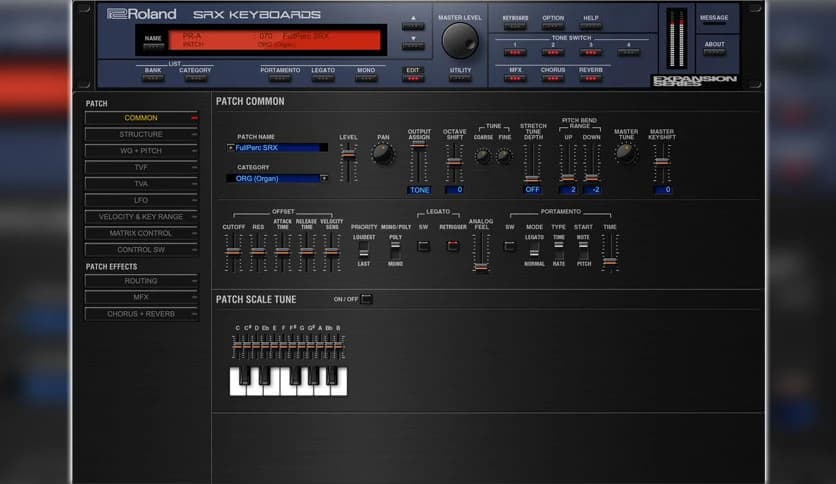This screenshot has width=836, height=484.
Task: Open the Category list button
Action: (195, 78)
